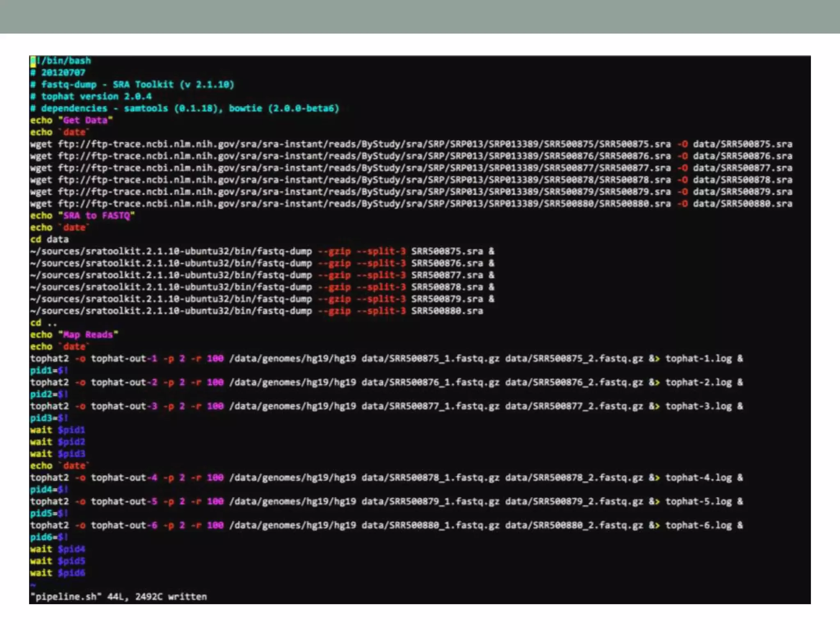Click the echo "Get Data" line
Viewport: 840px width, 630px height.
(71, 120)
